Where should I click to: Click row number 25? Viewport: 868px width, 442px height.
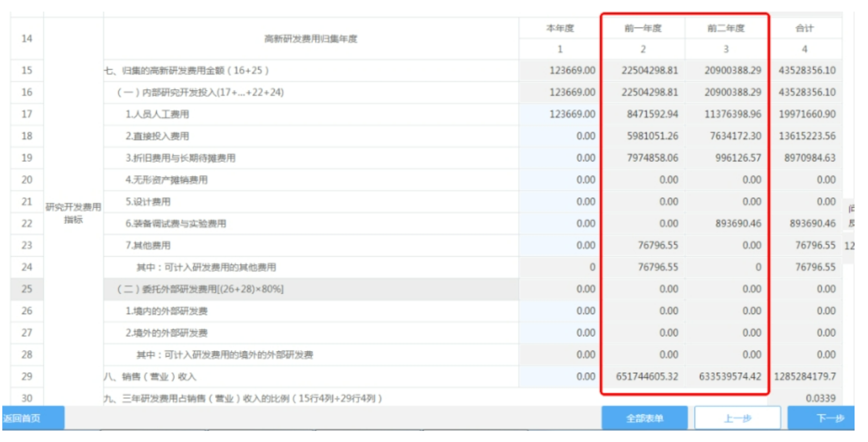pyautogui.click(x=27, y=289)
